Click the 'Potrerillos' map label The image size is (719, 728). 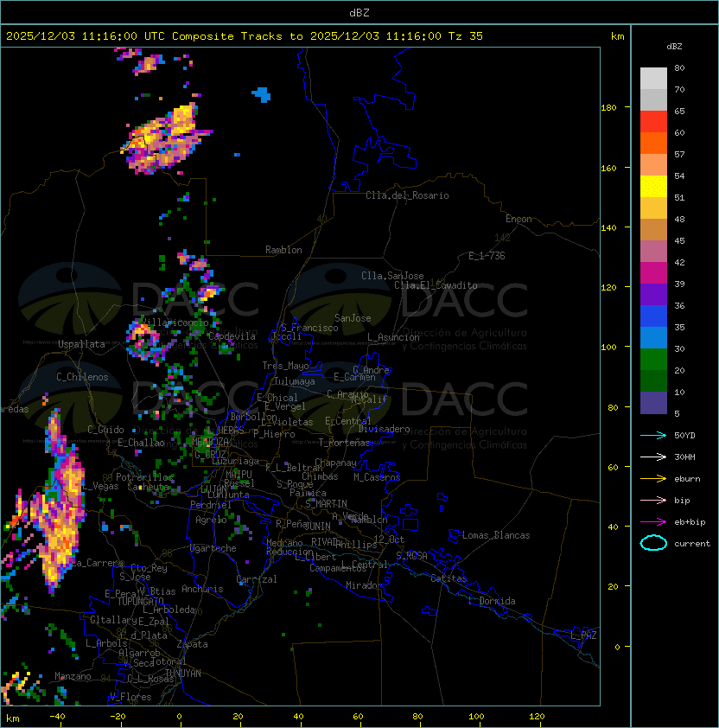[x=144, y=477]
